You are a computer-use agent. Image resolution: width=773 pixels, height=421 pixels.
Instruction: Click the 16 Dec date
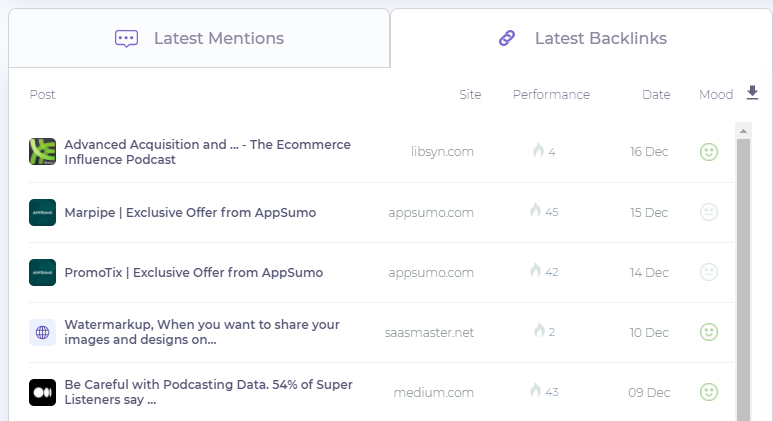[x=649, y=152]
